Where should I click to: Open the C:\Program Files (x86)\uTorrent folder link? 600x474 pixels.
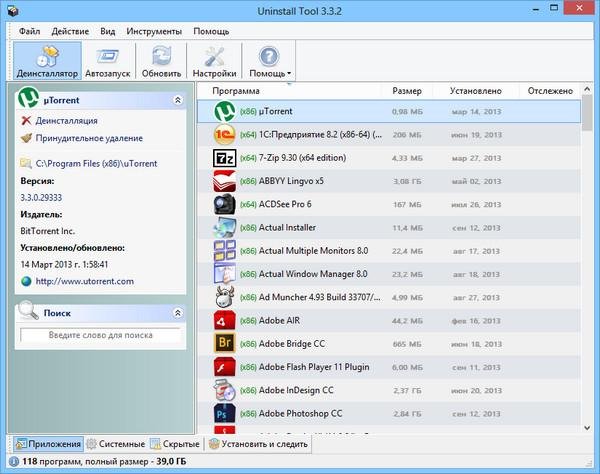(96, 163)
